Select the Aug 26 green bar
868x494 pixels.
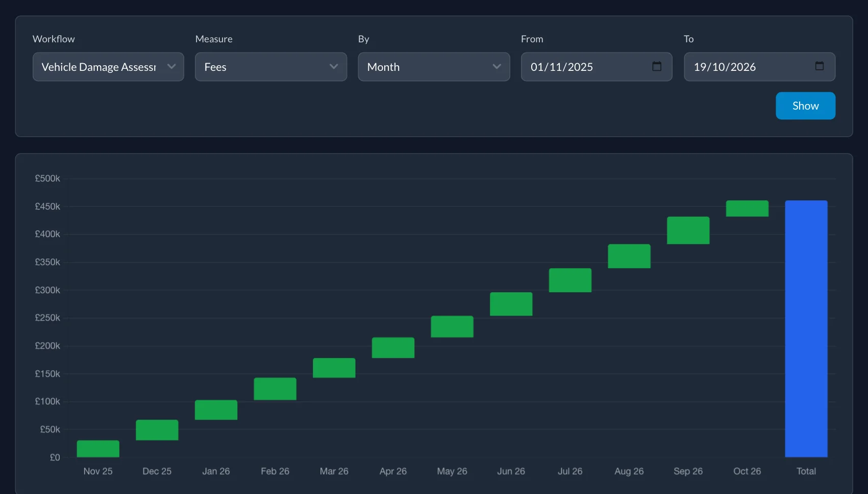(x=629, y=256)
